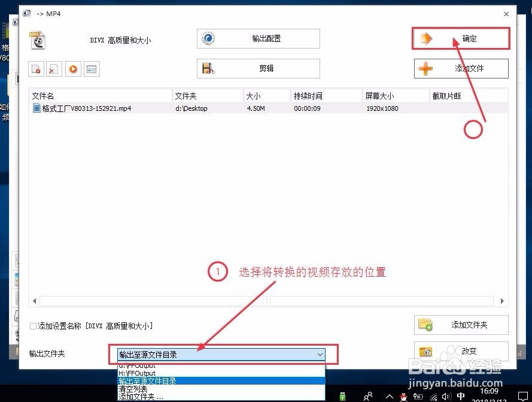Open 输出配置 via the gear icon
532x402 pixels.
(208, 38)
